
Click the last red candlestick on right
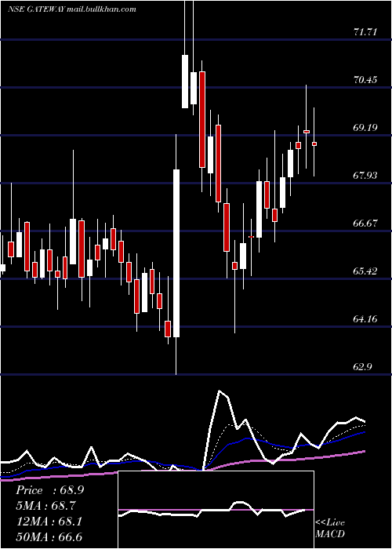(x=314, y=144)
